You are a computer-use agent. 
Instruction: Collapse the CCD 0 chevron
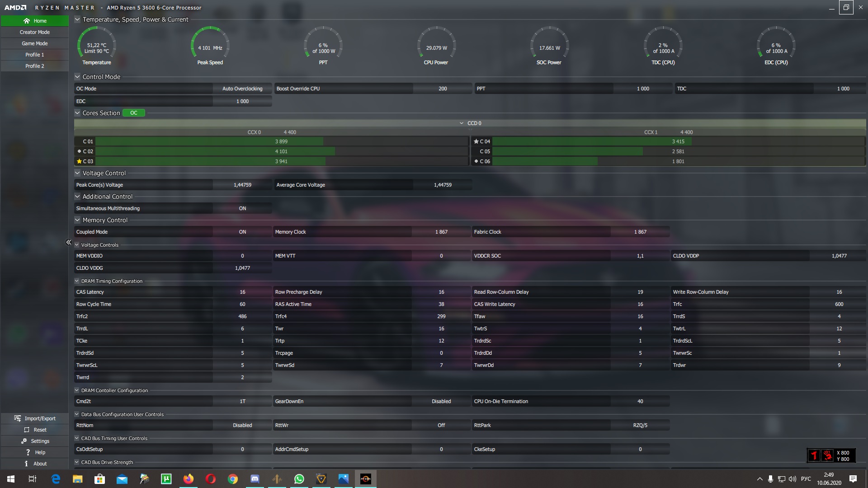(461, 123)
